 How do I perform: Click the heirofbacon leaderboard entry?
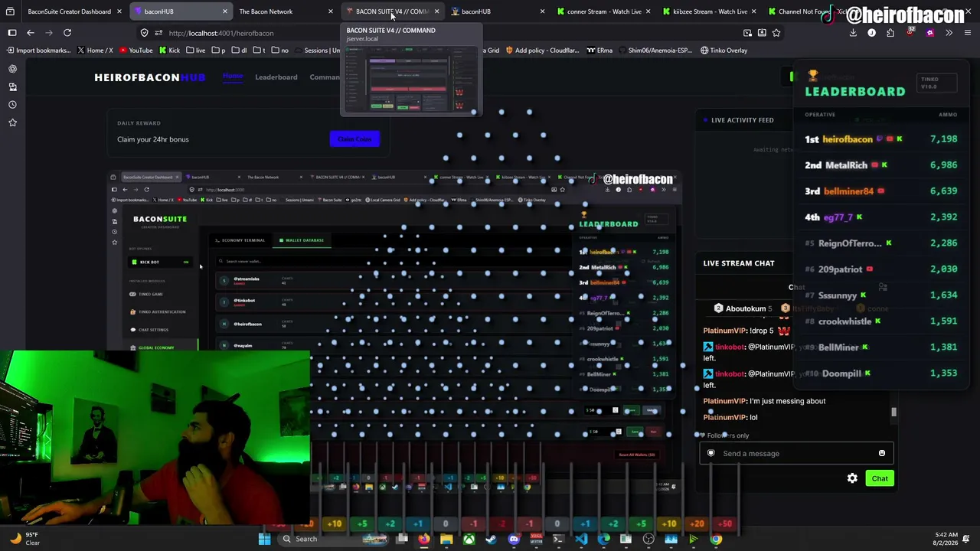[x=880, y=139]
